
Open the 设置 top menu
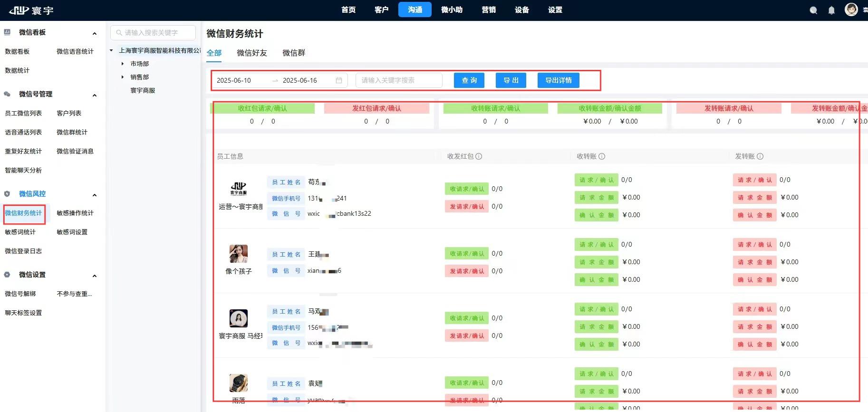(555, 10)
